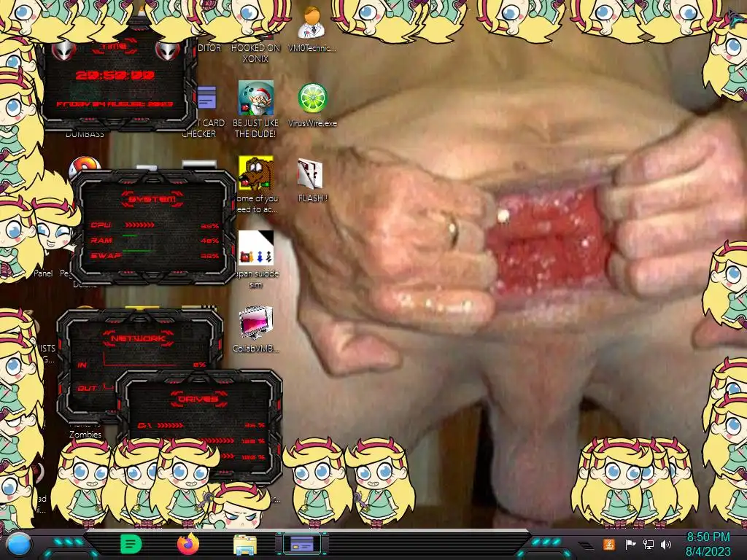Select the CARD CHECKER desktop icon

tap(206, 112)
